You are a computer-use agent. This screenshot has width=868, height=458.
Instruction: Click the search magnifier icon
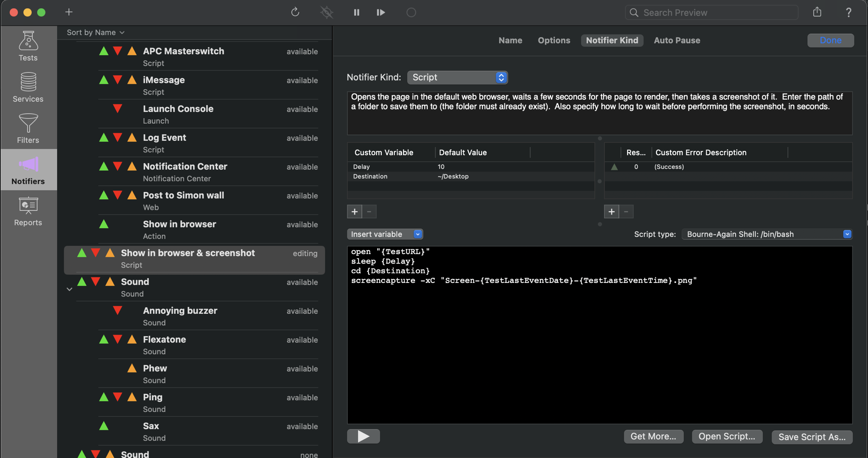(x=634, y=12)
